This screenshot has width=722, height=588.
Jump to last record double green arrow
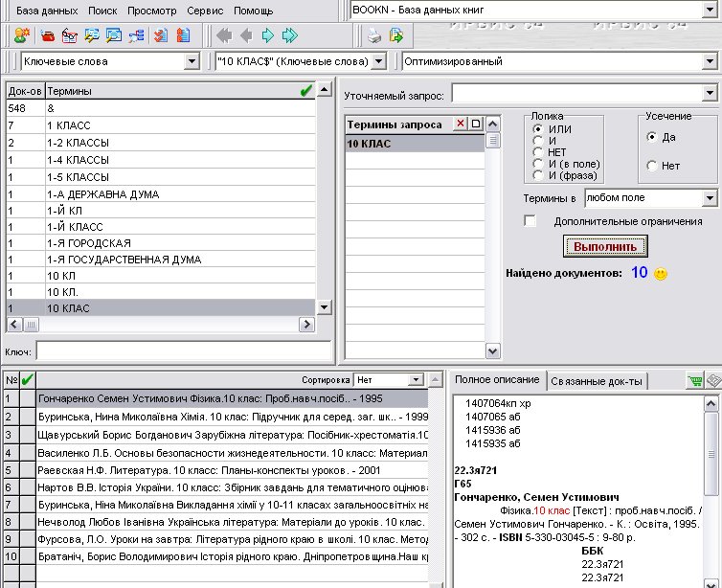(290, 35)
